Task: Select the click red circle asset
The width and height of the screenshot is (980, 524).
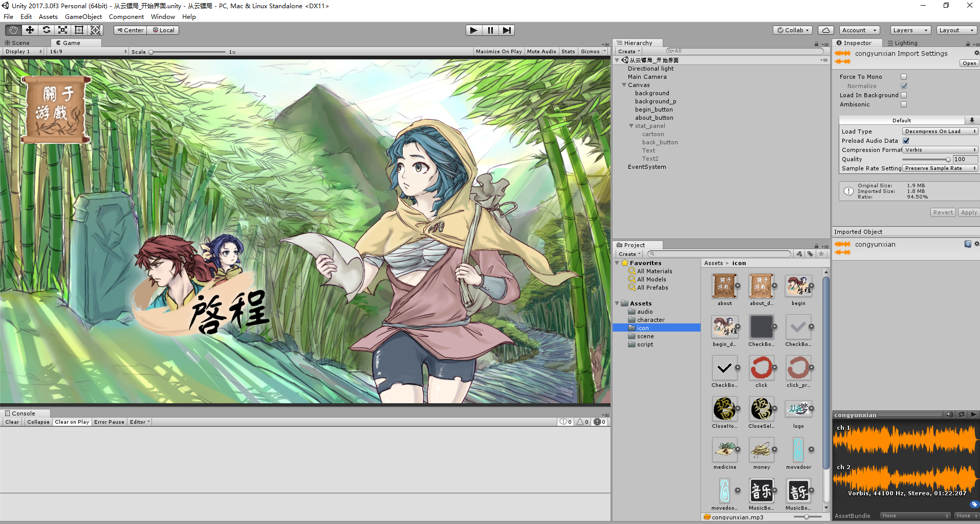Action: tap(761, 368)
